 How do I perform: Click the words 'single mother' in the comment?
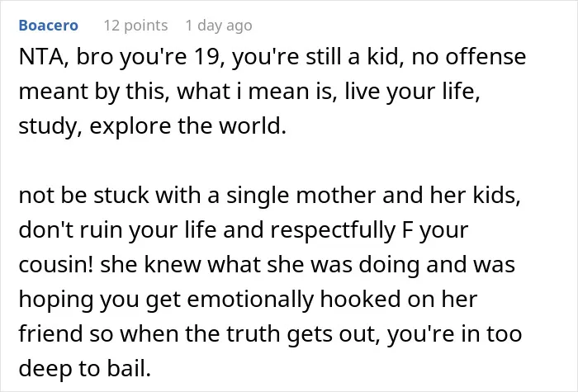pyautogui.click(x=301, y=196)
